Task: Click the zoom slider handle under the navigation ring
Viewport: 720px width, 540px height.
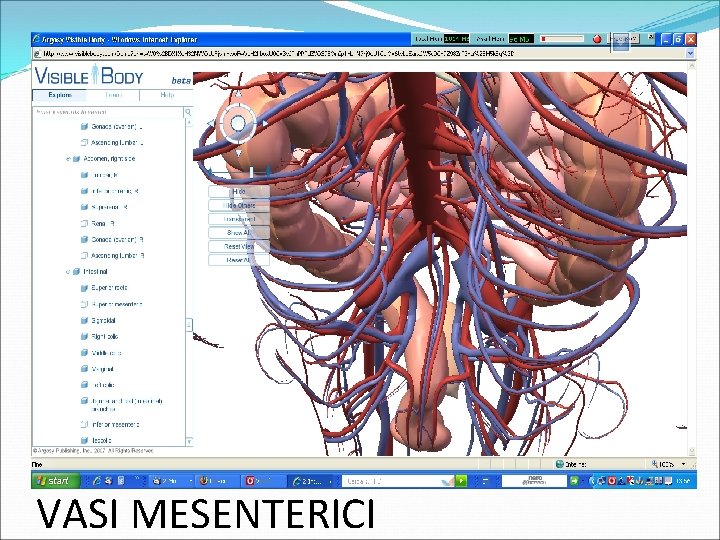Action: (x=251, y=172)
